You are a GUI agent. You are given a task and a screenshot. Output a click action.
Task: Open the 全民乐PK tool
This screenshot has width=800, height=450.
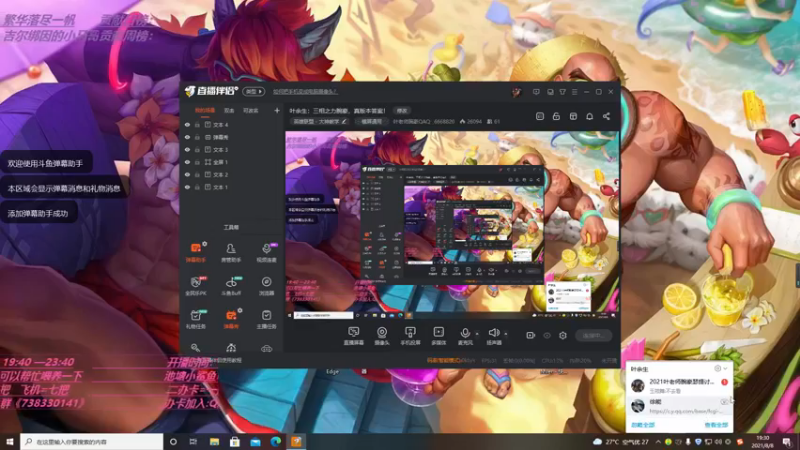coord(196,286)
